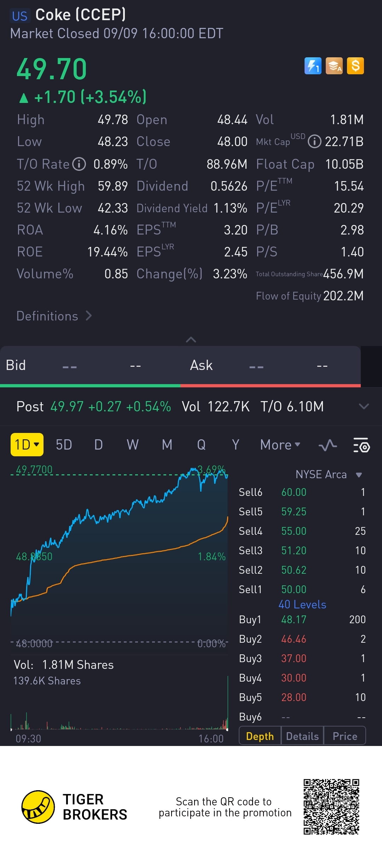Open chart display settings icon
This screenshot has height=868, width=382.
point(361,445)
